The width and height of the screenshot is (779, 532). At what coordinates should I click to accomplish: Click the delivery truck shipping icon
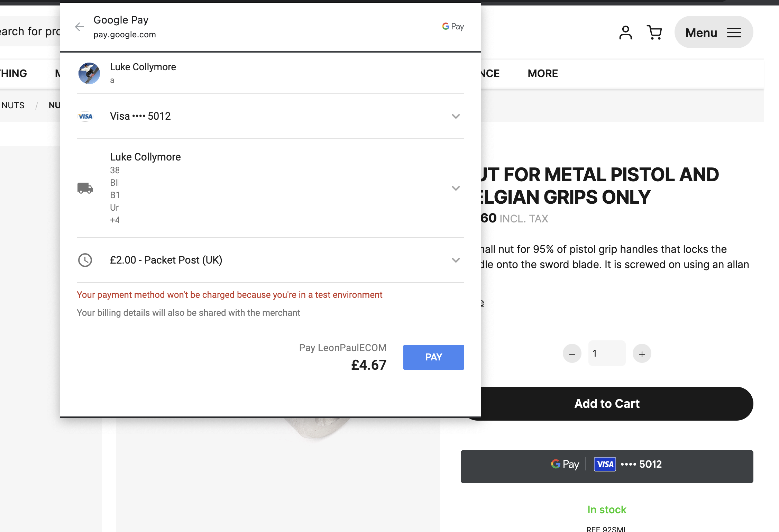tap(85, 188)
